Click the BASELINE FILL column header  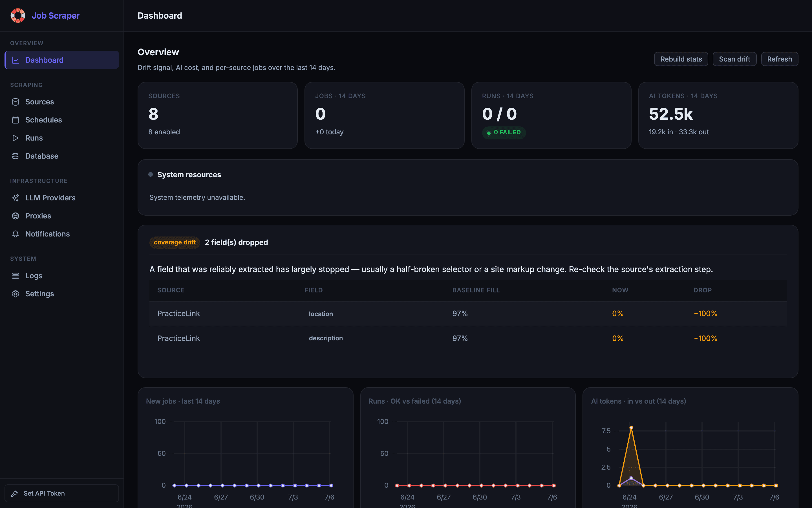[476, 290]
